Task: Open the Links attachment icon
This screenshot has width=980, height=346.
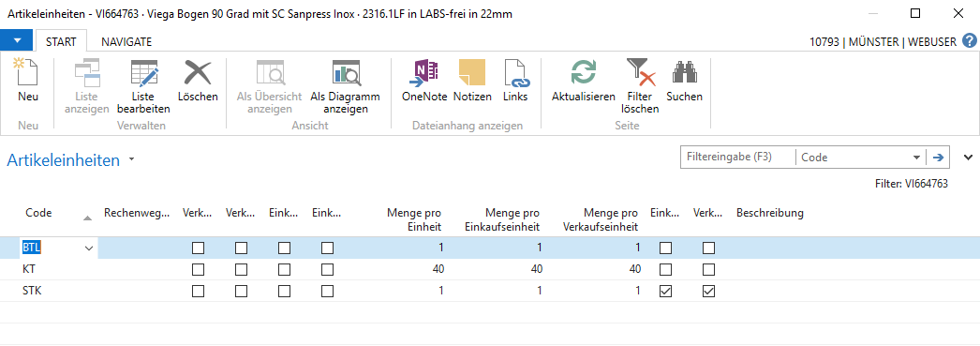Action: 515,80
